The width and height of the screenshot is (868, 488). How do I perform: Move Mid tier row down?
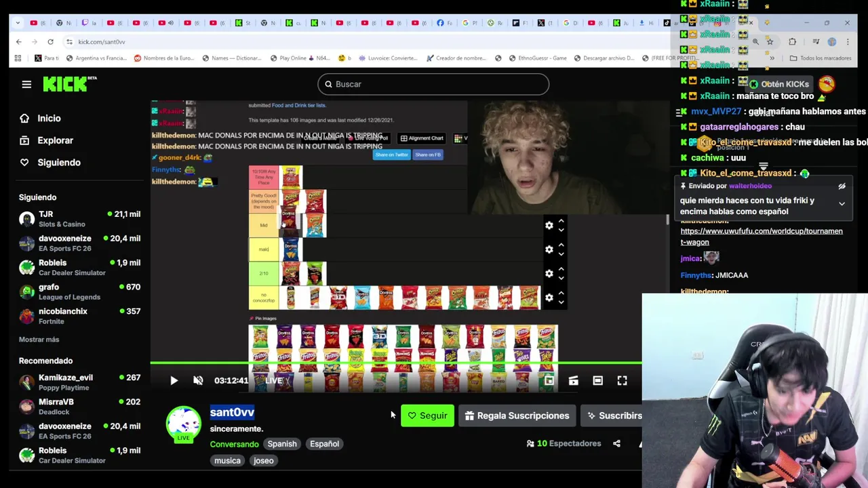point(561,230)
